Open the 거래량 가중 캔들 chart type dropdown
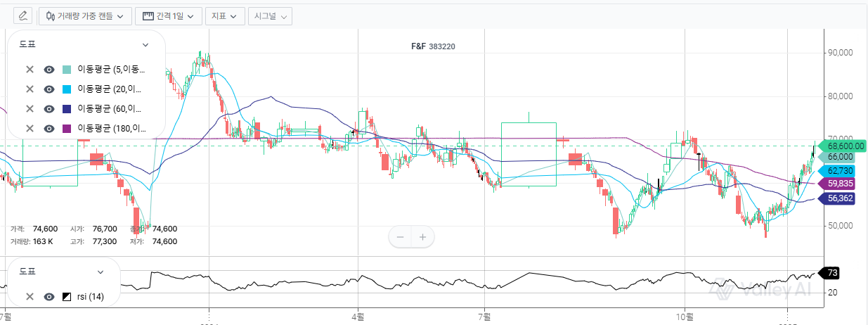 (85, 15)
